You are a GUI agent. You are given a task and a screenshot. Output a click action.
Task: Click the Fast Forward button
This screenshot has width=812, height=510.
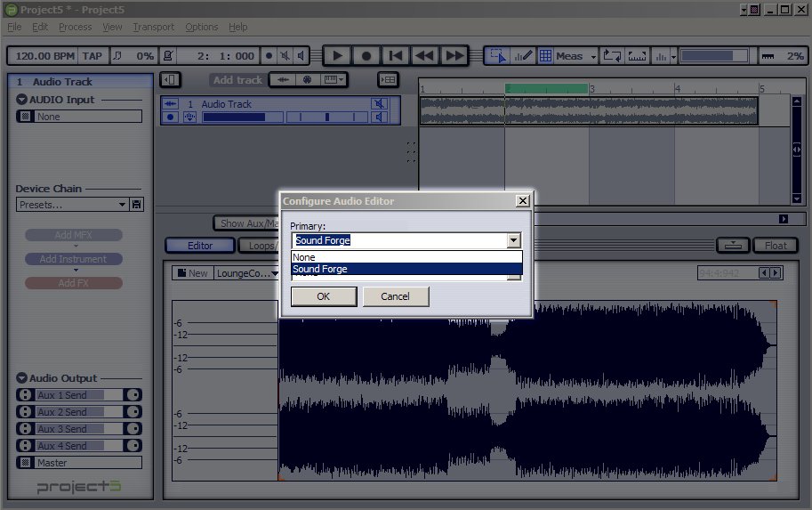pyautogui.click(x=454, y=56)
